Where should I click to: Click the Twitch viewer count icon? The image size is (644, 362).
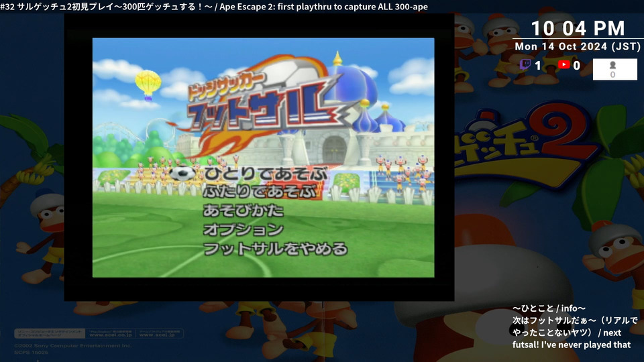525,64
